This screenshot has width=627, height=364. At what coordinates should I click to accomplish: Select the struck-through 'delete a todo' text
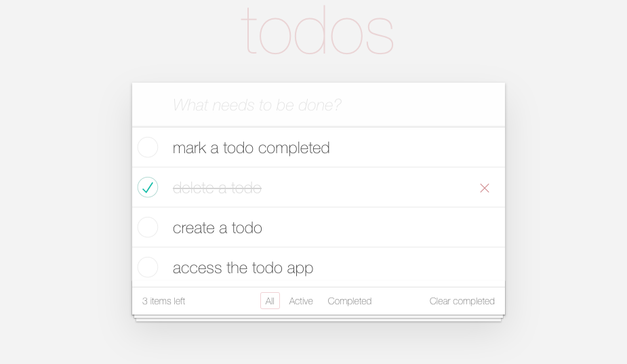point(217,188)
